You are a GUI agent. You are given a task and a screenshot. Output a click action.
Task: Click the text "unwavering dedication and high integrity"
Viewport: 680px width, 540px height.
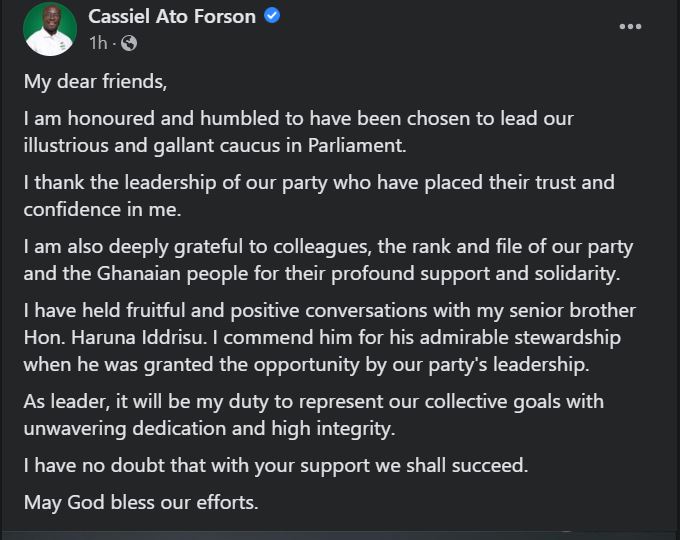coord(207,429)
